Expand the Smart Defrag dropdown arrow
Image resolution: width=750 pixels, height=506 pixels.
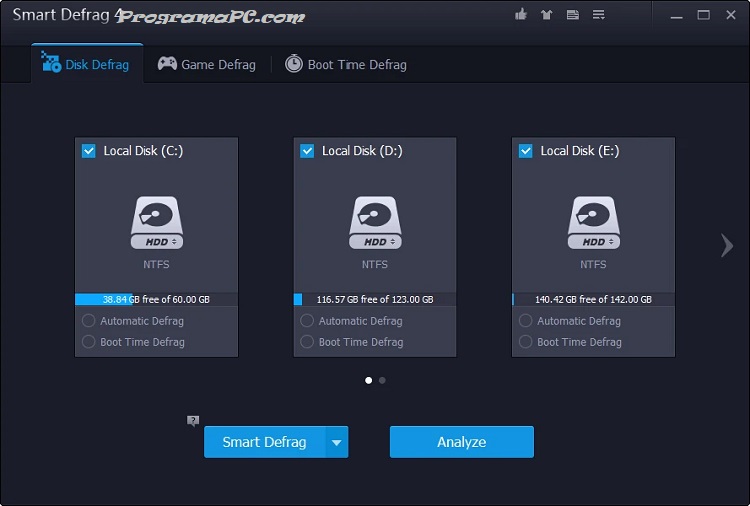click(337, 442)
